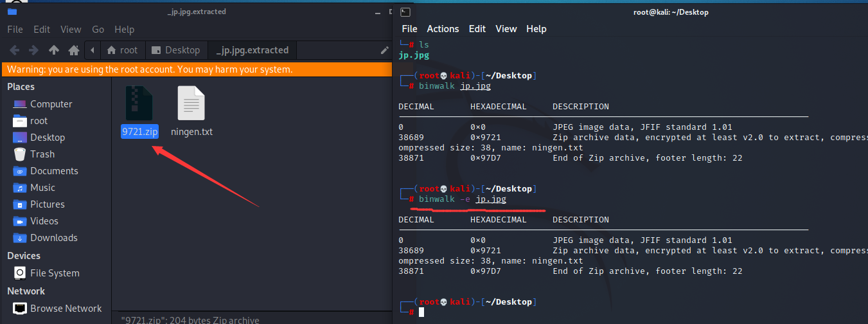
Task: Click the Computer monitor icon in sidebar
Action: 20,104
